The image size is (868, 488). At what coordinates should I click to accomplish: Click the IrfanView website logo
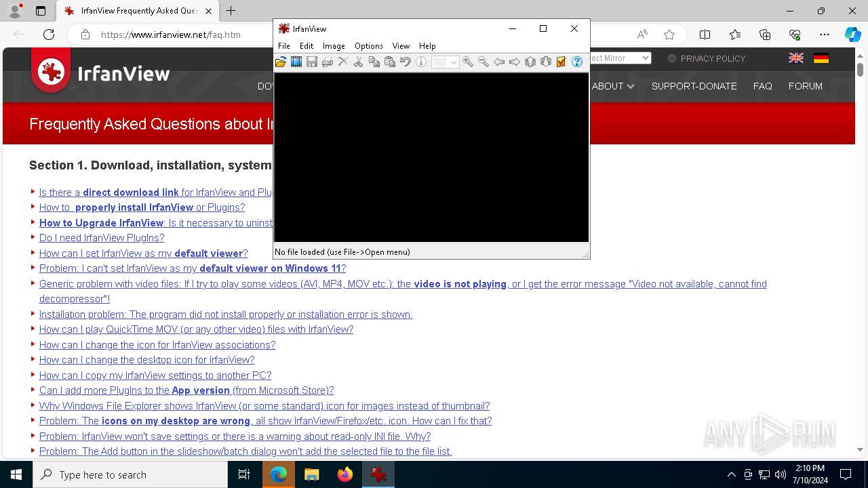tap(100, 73)
